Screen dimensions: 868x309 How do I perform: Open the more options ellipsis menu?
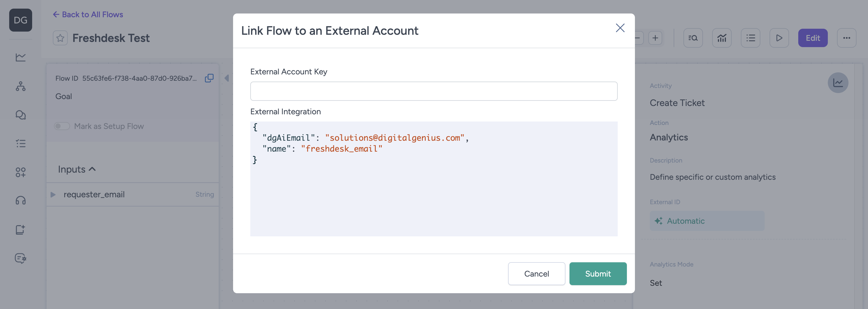(x=846, y=38)
